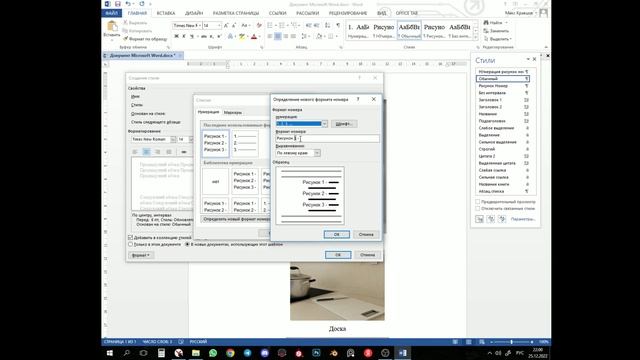Switch to the ДИЗАЙН ribbon tab
The image size is (640, 360).
point(194,13)
